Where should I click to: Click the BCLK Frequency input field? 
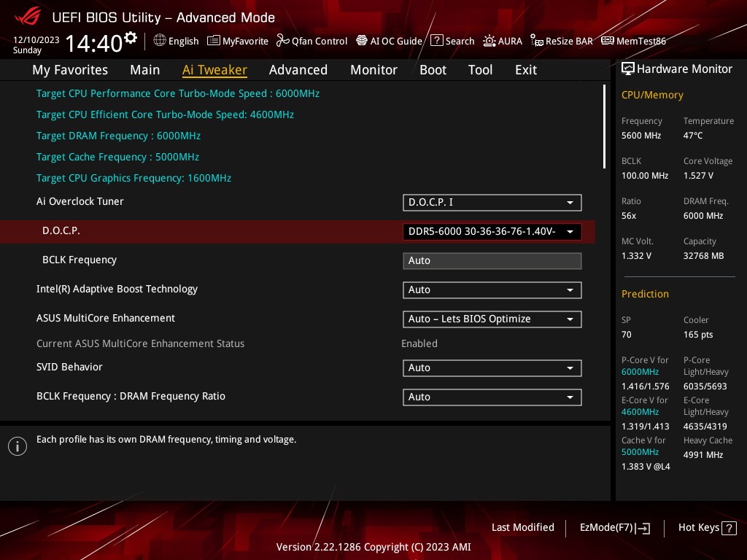(x=492, y=261)
